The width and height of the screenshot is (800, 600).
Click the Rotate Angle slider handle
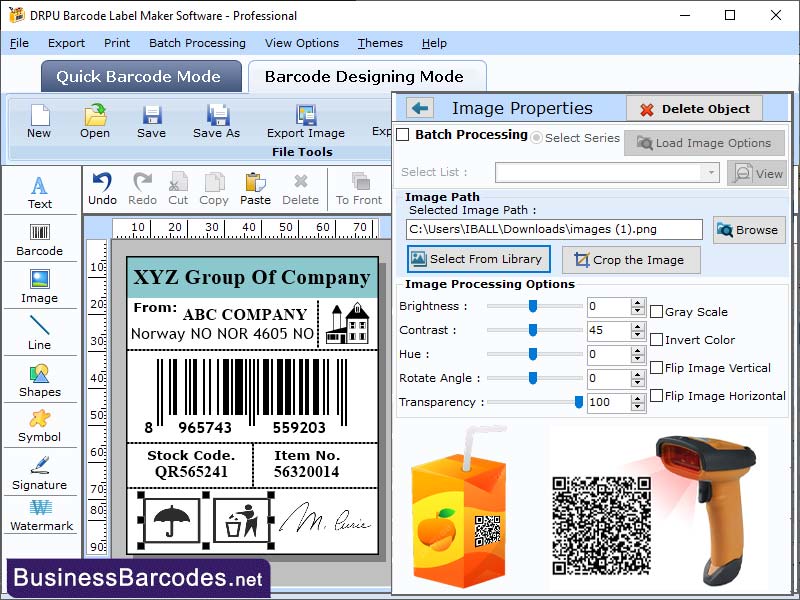coord(533,378)
